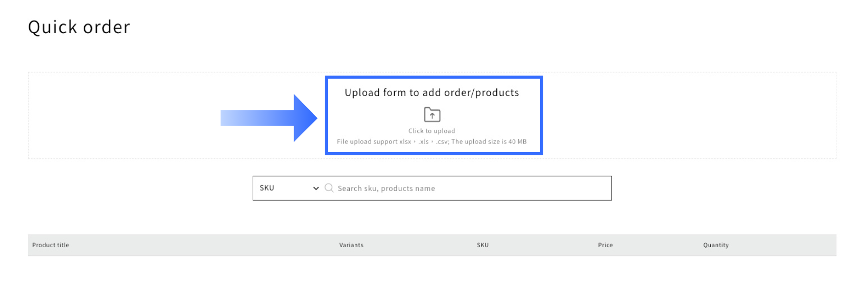This screenshot has width=868, height=285.
Task: Click the word 'Quick' in the heading
Action: coord(53,27)
